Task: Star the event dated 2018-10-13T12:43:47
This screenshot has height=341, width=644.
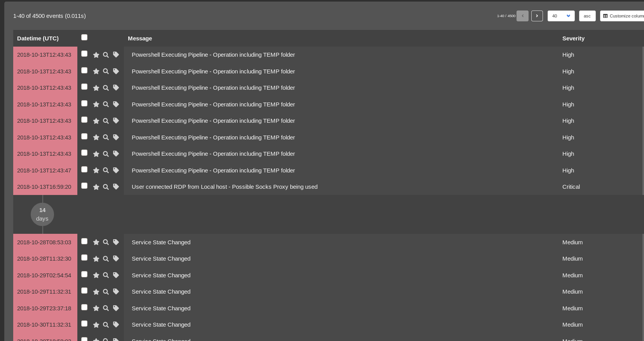Action: [x=96, y=170]
